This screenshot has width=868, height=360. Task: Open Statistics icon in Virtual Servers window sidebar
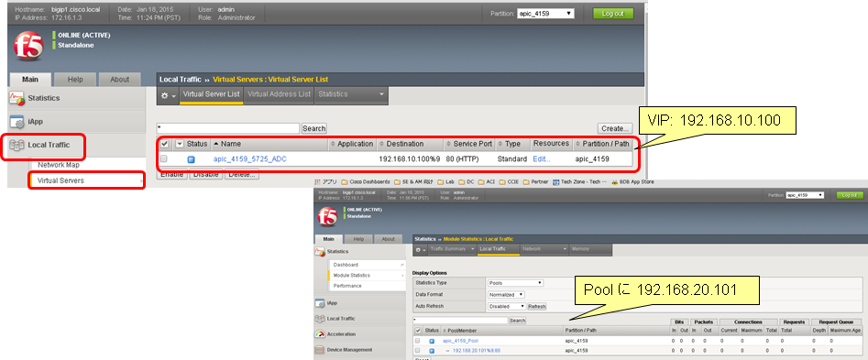[x=16, y=98]
